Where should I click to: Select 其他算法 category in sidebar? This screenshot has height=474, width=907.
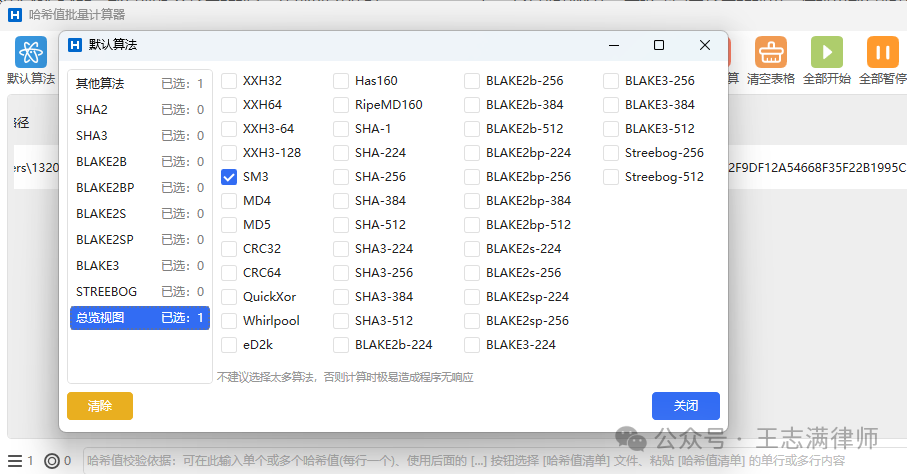click(139, 84)
